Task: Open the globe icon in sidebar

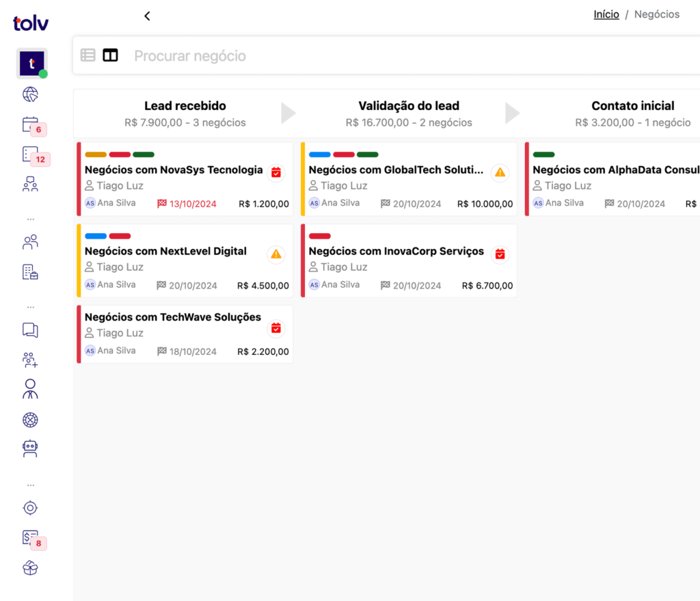Action: click(30, 94)
